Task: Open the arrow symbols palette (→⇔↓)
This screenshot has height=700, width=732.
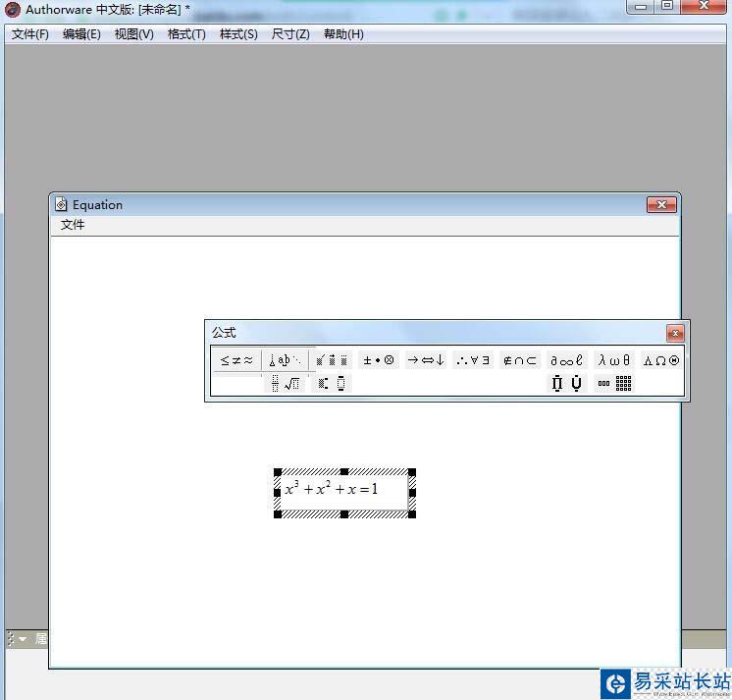Action: pos(425,360)
